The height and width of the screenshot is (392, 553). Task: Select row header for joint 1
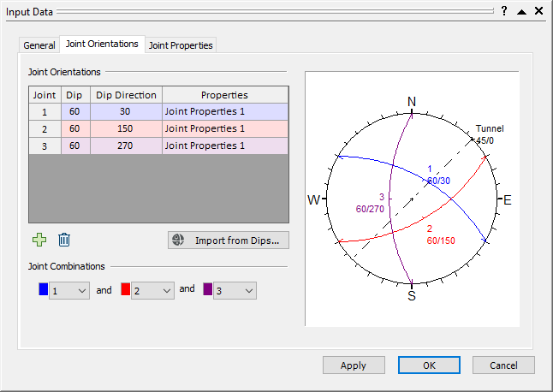tap(45, 112)
